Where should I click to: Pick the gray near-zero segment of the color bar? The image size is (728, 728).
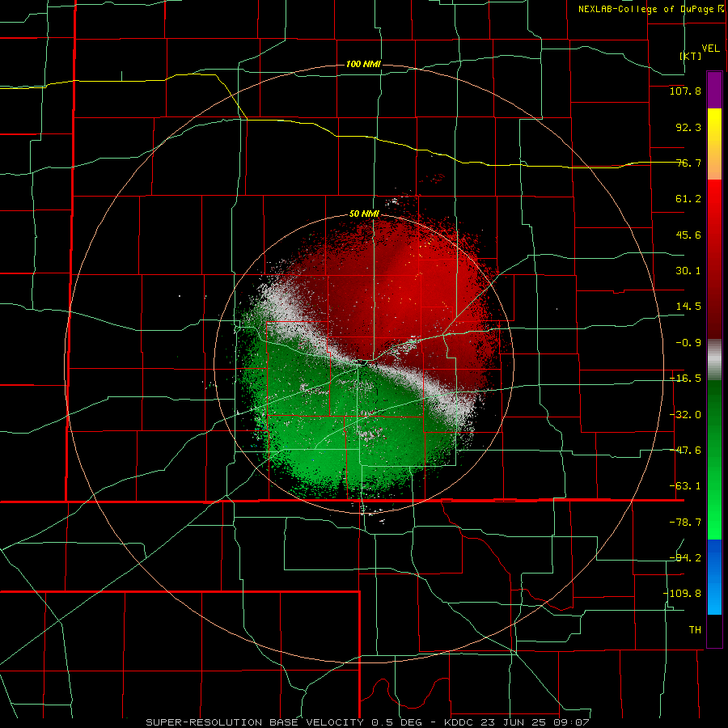click(x=714, y=360)
